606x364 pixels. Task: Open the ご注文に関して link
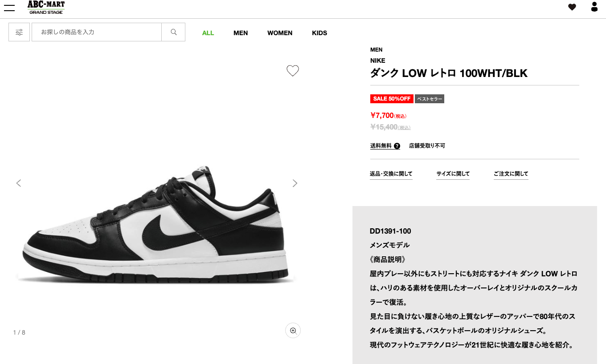click(511, 174)
